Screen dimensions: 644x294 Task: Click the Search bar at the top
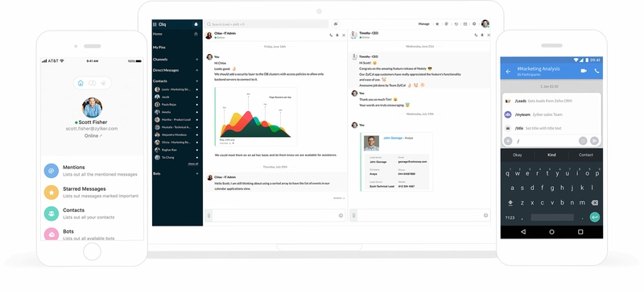coord(266,24)
